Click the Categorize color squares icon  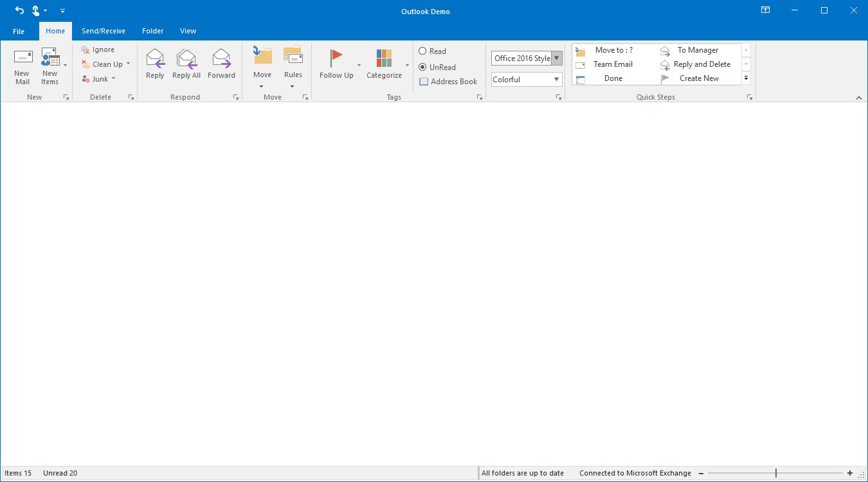[384, 58]
